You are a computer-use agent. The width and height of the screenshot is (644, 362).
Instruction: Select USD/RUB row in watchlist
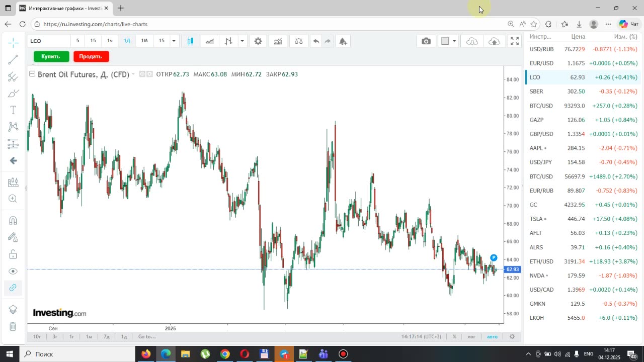pos(583,49)
